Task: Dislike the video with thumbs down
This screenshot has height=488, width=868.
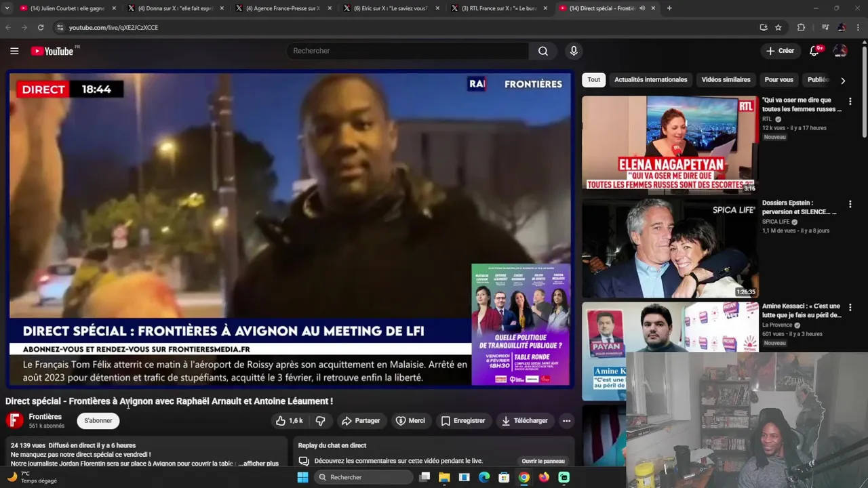Action: (x=320, y=421)
